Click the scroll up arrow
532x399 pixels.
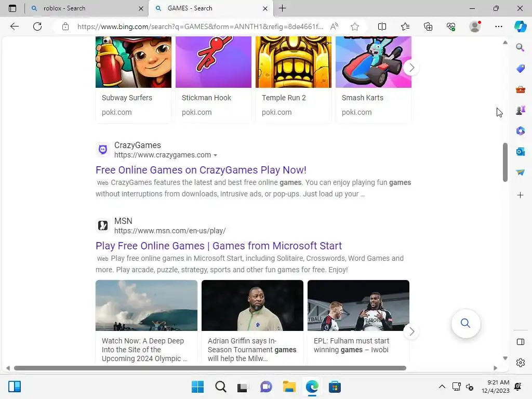[505, 43]
